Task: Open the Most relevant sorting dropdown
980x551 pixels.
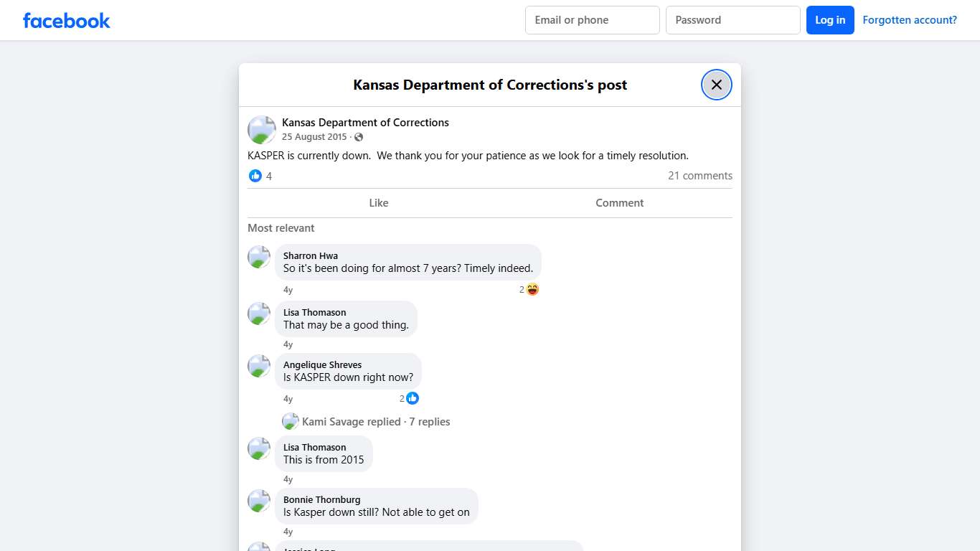Action: pyautogui.click(x=281, y=227)
